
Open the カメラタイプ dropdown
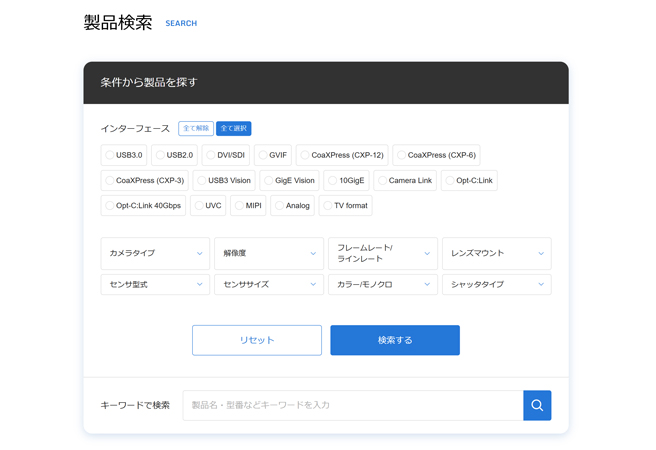tap(155, 253)
